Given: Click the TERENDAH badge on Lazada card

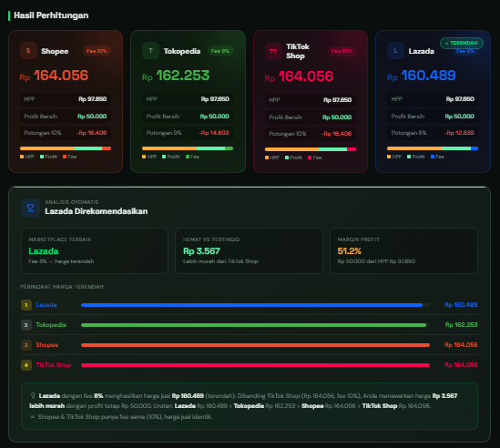Looking at the screenshot, I should click(x=462, y=43).
